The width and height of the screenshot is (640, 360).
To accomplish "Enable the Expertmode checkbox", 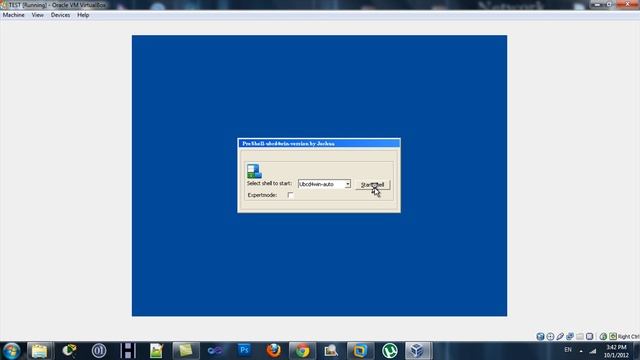I will pos(290,195).
